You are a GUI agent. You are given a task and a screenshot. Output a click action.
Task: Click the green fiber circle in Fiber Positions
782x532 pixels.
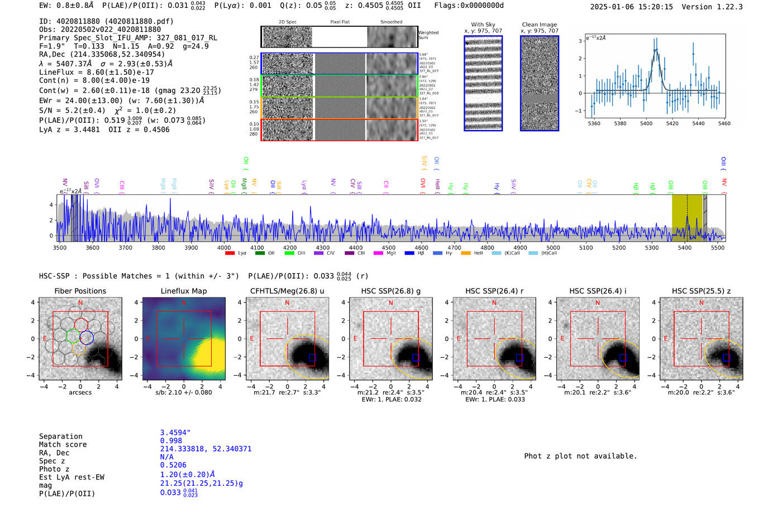(73, 336)
